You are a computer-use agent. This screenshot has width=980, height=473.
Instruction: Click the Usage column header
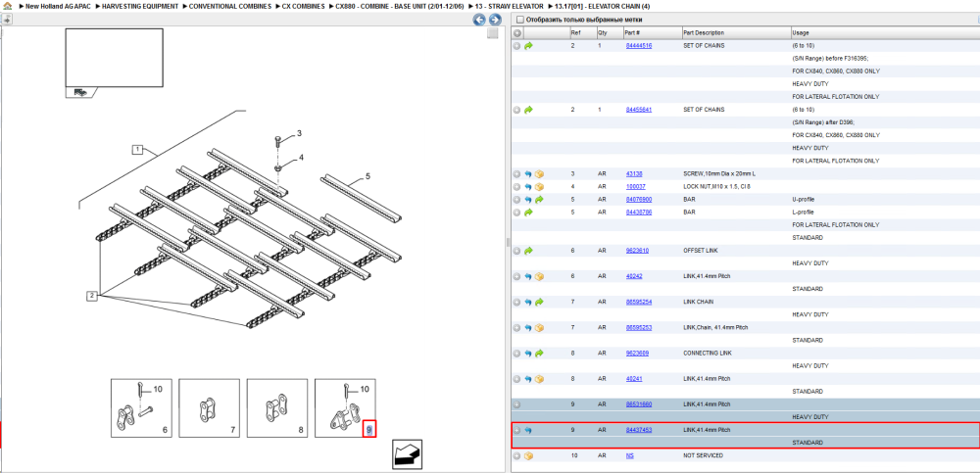(884, 32)
